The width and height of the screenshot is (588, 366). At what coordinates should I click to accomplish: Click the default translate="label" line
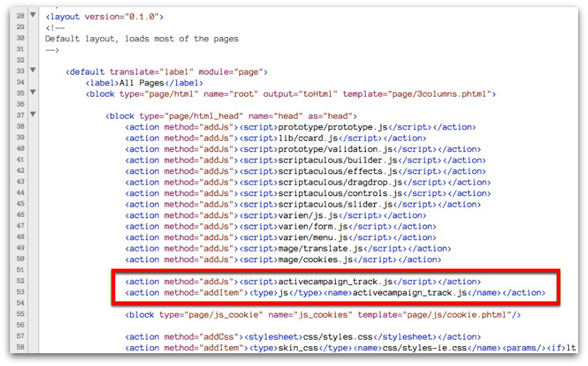[x=166, y=72]
